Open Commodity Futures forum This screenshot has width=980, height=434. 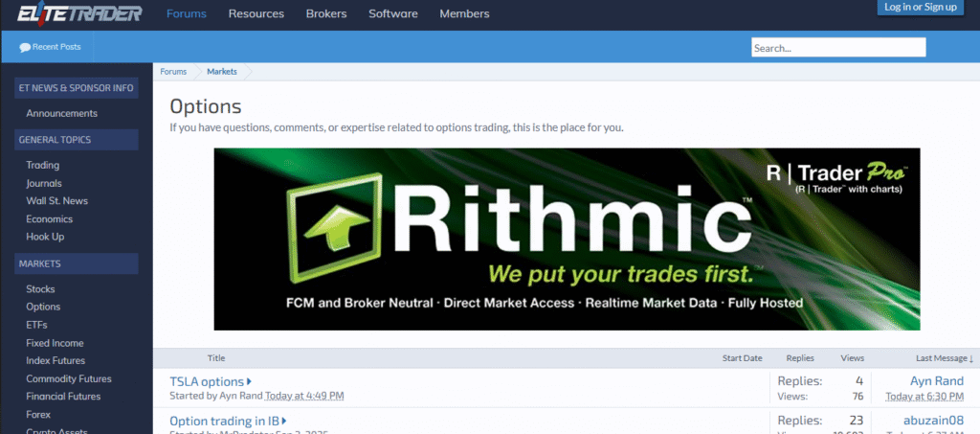click(x=69, y=379)
